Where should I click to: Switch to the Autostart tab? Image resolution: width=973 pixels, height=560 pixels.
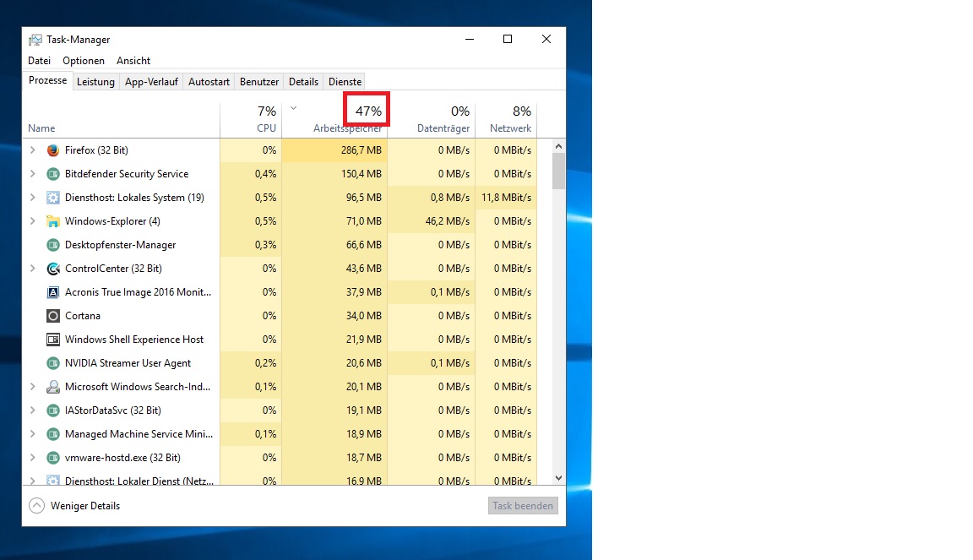(x=209, y=81)
